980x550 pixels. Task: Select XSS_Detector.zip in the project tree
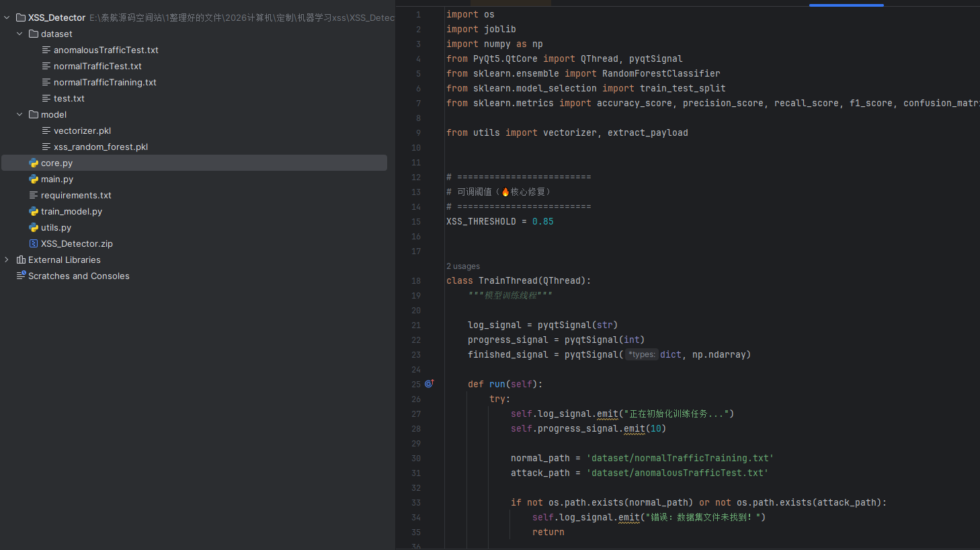[x=77, y=243]
